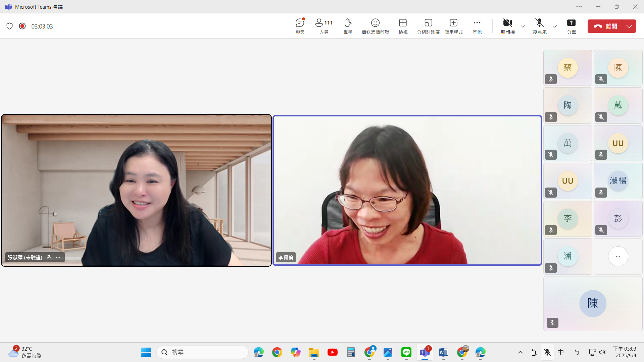
Task: Expand microphone options dropdown arrow
Action: [x=555, y=26]
